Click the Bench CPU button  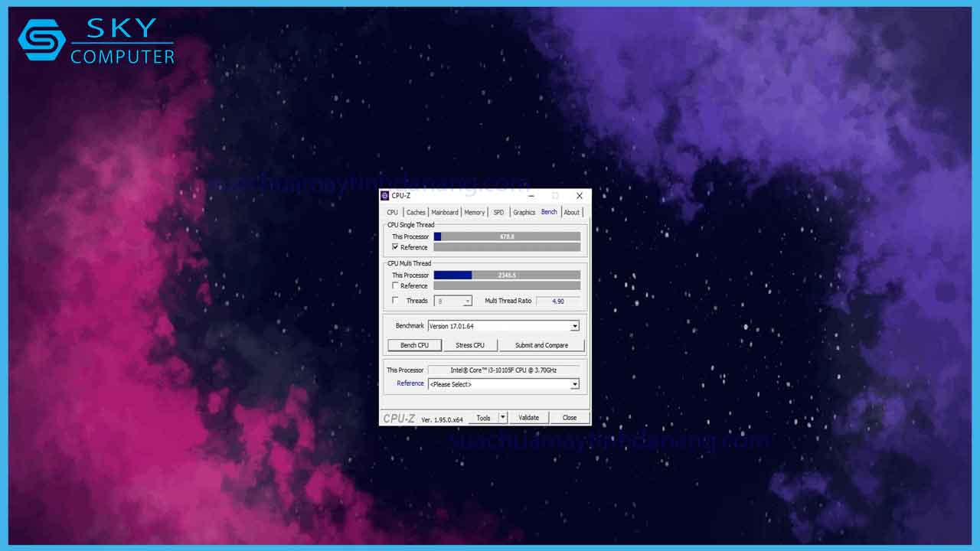point(414,345)
